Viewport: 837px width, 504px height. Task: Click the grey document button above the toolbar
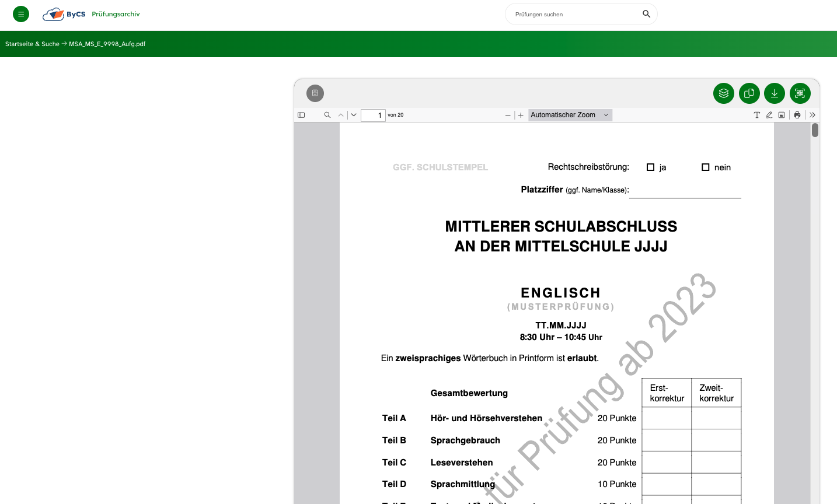tap(315, 93)
